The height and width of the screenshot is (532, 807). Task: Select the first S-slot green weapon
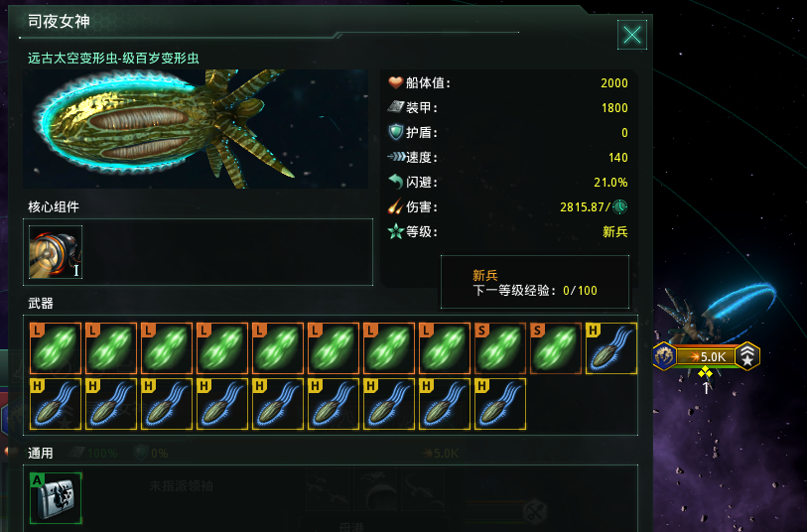coord(500,347)
